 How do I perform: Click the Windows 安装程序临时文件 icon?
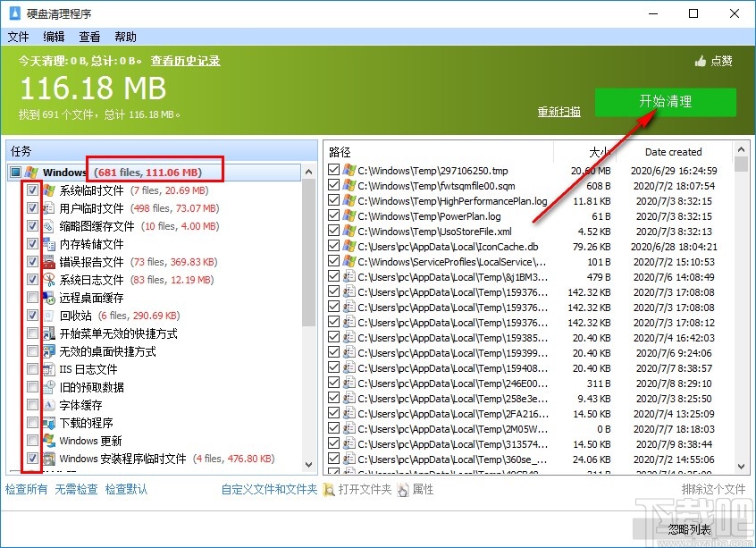point(48,459)
